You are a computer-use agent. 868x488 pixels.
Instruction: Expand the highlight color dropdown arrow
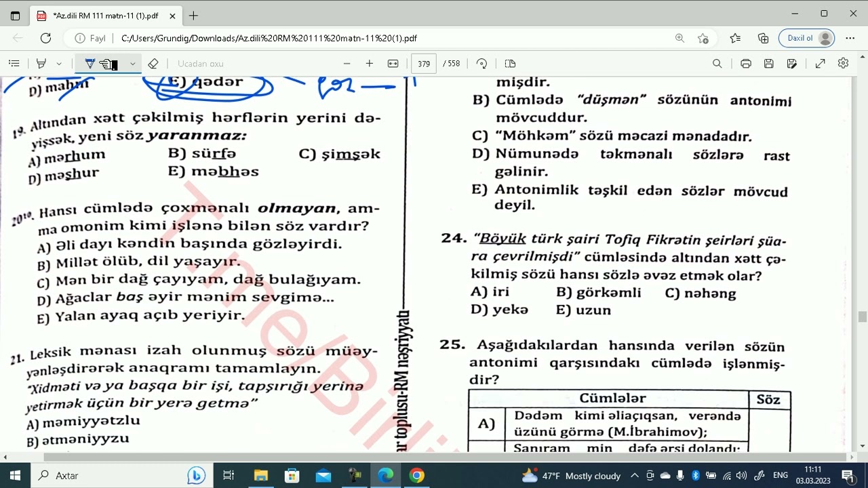[x=59, y=64]
